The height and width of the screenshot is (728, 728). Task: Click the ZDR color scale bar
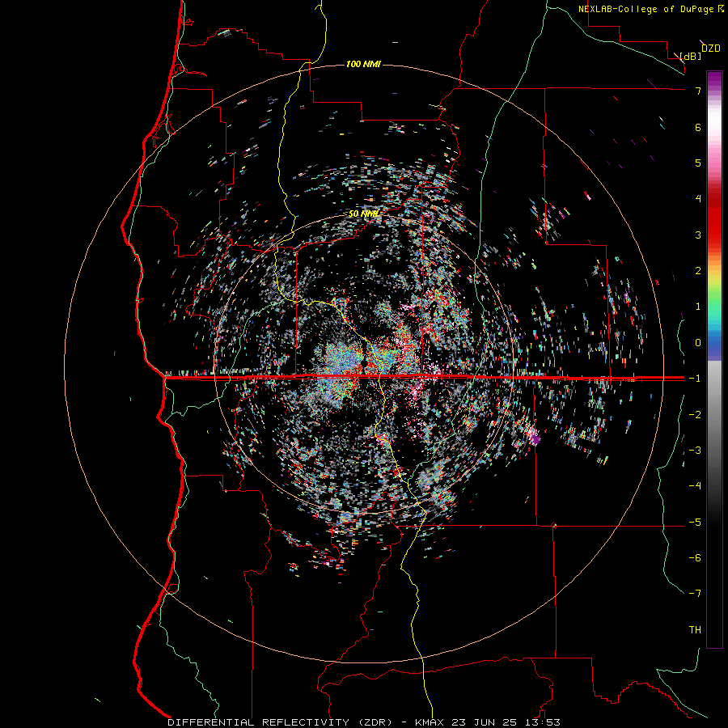[x=714, y=359]
